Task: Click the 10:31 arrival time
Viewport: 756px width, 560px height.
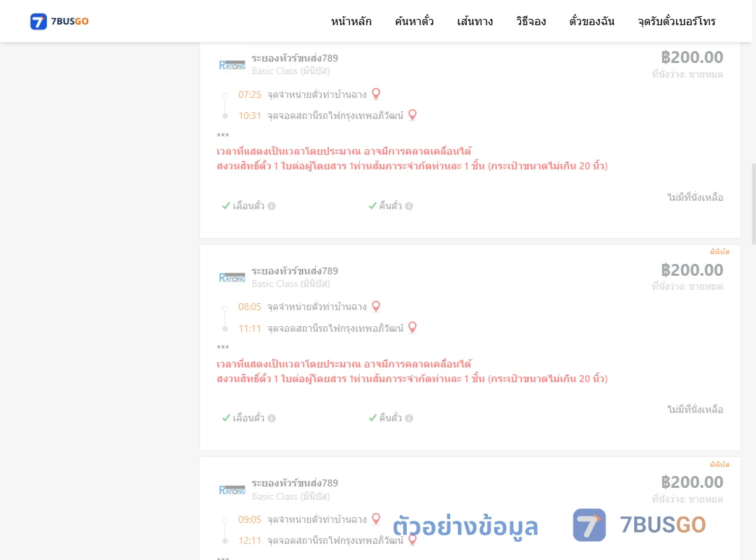Action: (250, 115)
